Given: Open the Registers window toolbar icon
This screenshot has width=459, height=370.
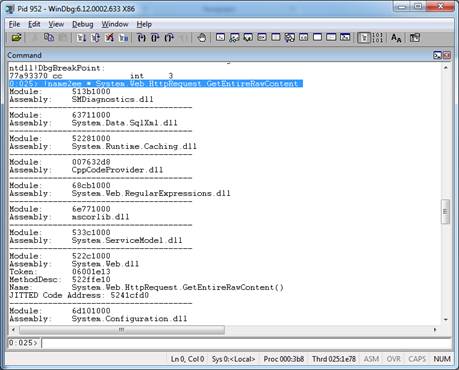Looking at the screenshot, I should point(262,37).
